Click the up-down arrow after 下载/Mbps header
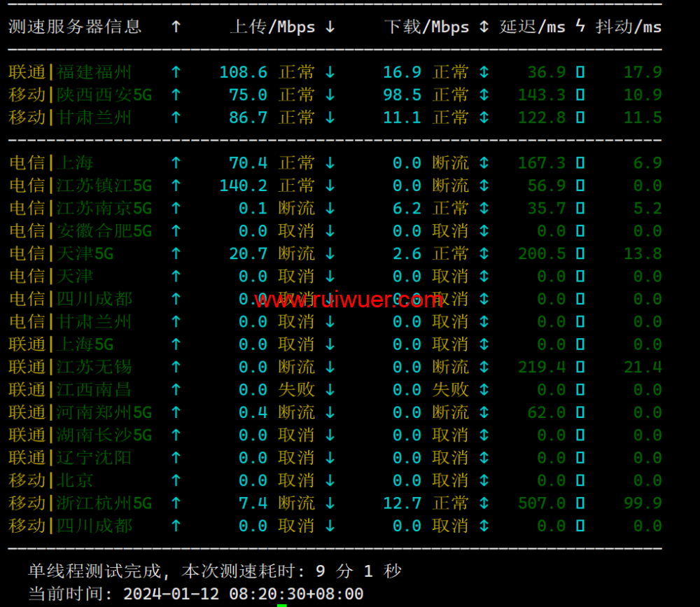700x607 pixels. coord(484,27)
